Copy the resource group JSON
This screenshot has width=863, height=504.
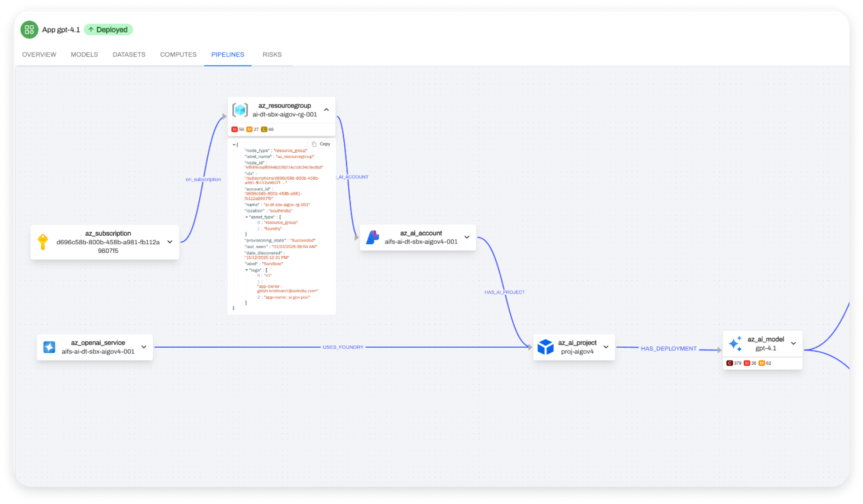321,145
